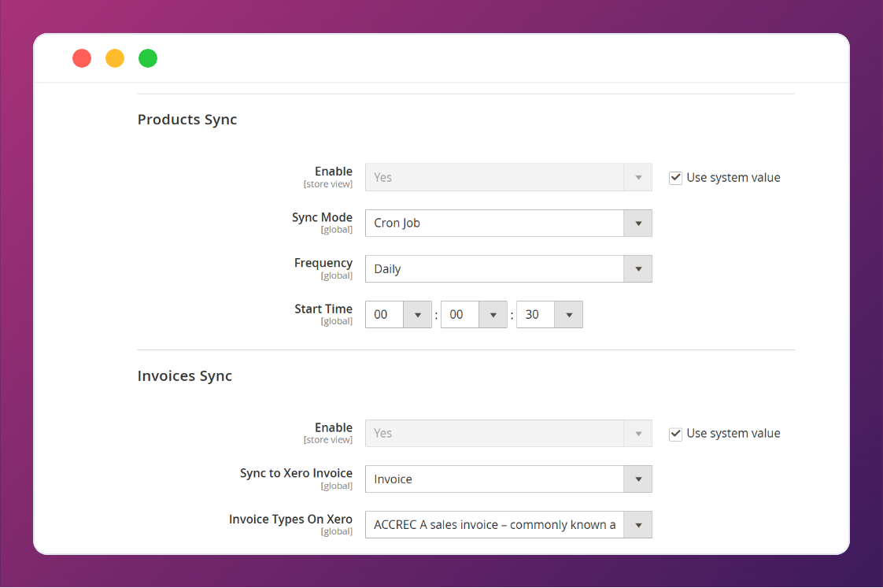Click the Start Time field label
Viewport: 883px width, 588px height.
(323, 309)
